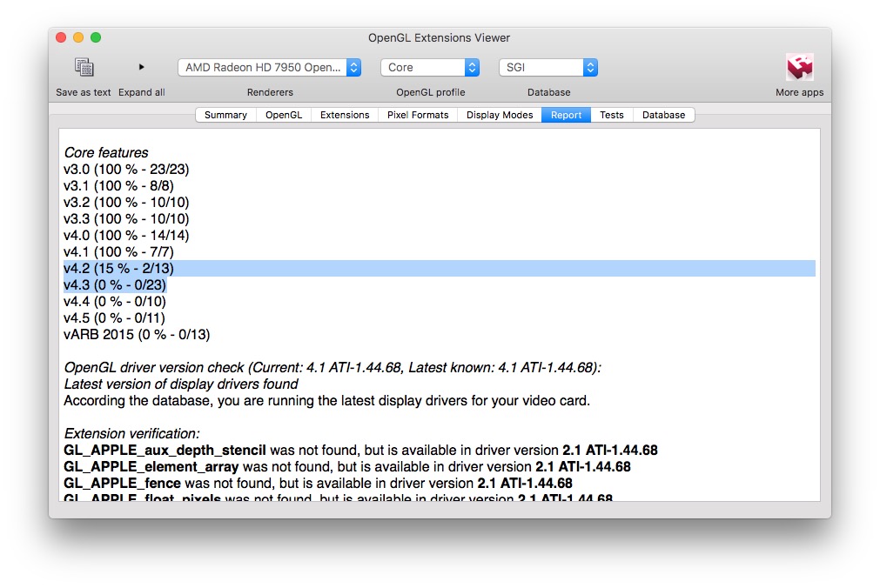880x588 pixels.
Task: Open the Renderers dropdown showing AMD Radeon
Action: 269,67
